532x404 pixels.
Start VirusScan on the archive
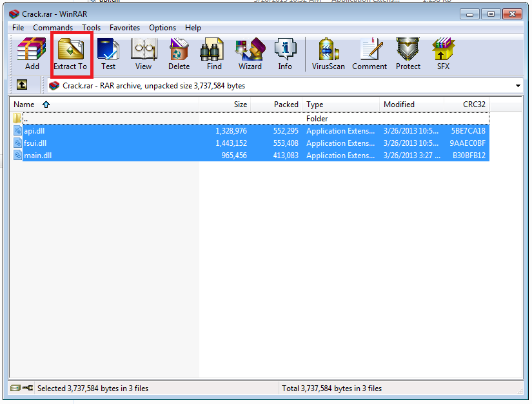click(x=328, y=54)
